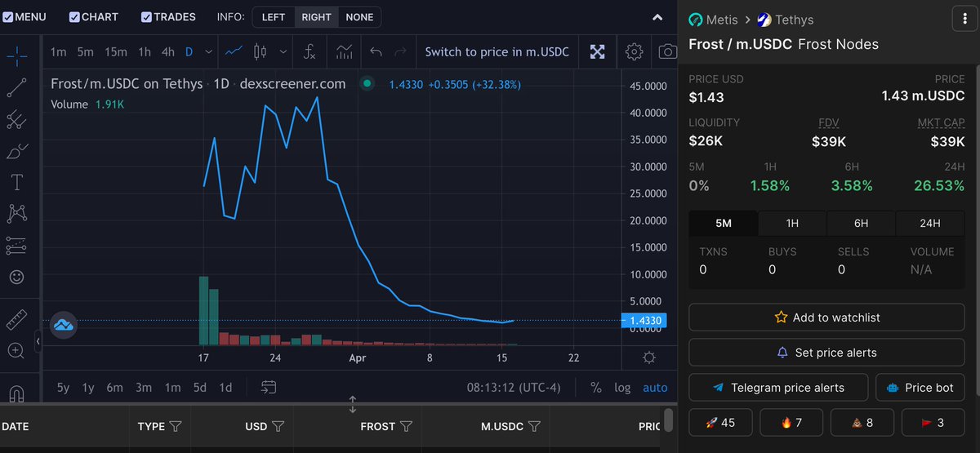Screen dimensions: 980x453
Task: Select the trend line drawing tool
Action: tap(17, 87)
